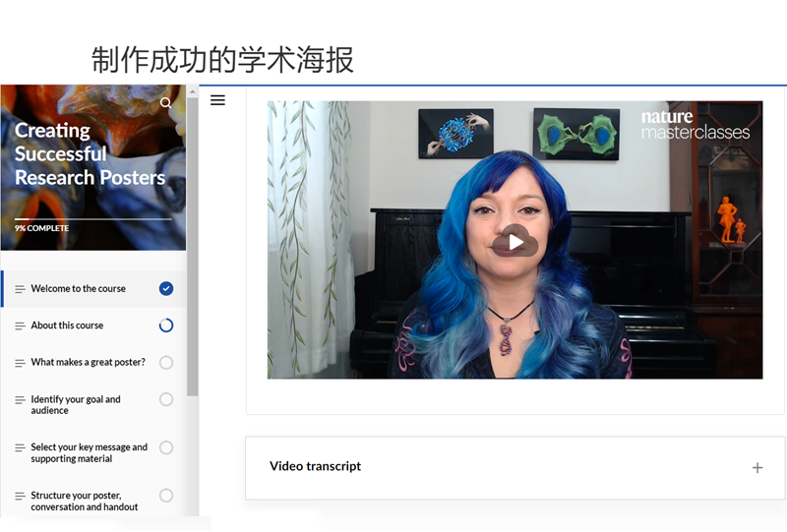787x532 pixels.
Task: Open the course search magnifier icon
Action: pyautogui.click(x=165, y=103)
